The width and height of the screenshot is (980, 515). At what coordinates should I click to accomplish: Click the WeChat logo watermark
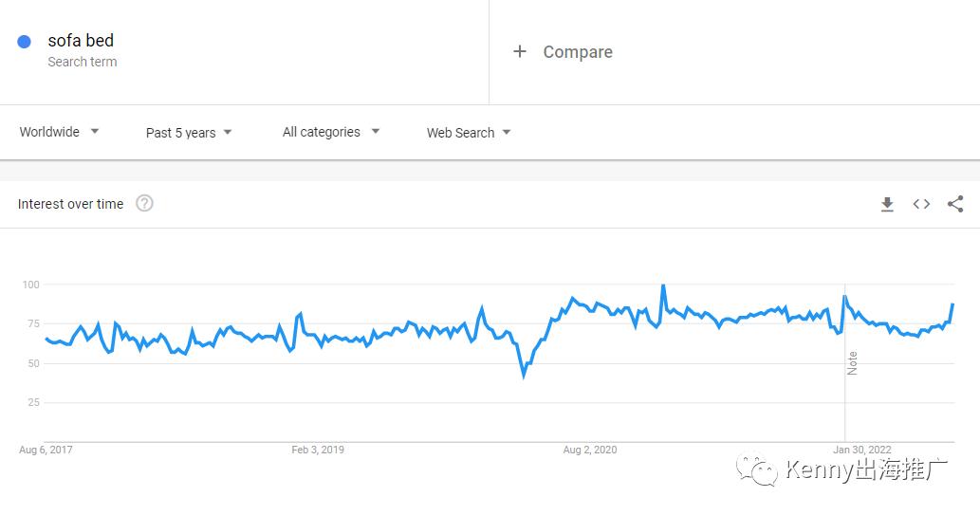tap(757, 469)
